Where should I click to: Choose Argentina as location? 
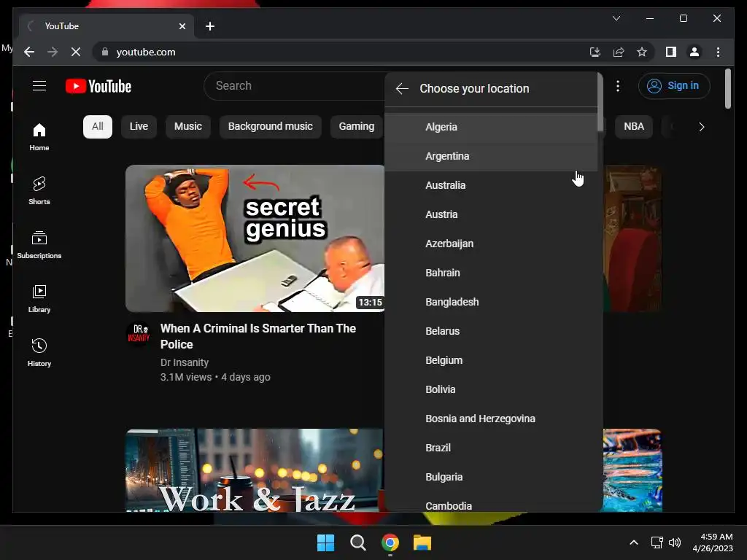[x=491, y=156]
